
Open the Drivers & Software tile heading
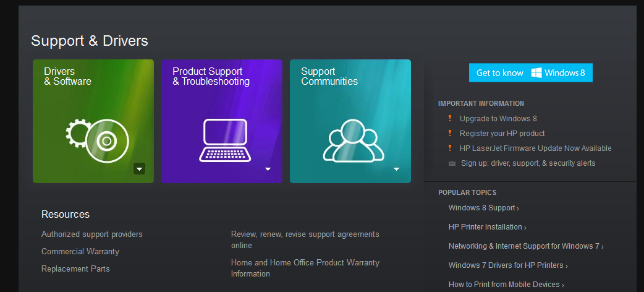click(x=68, y=77)
